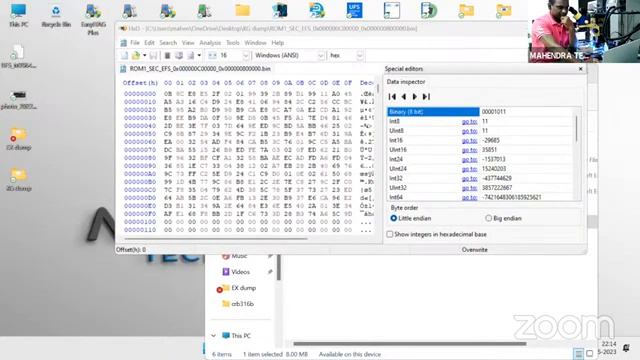This screenshot has height=360, width=640.
Task: Open the notification center bell icon
Action: click(x=626, y=348)
